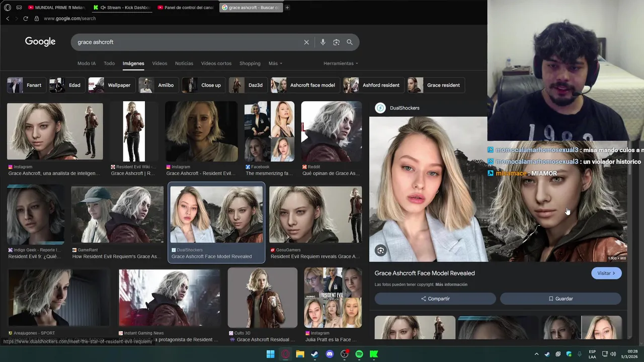Viewport: 644px width, 362px height.
Task: Open the Shopping tab
Action: point(250,63)
